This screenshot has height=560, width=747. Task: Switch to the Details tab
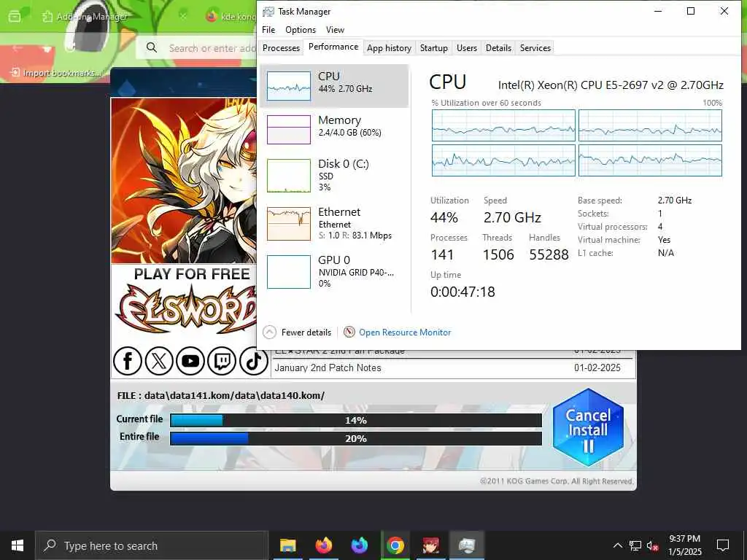(498, 47)
